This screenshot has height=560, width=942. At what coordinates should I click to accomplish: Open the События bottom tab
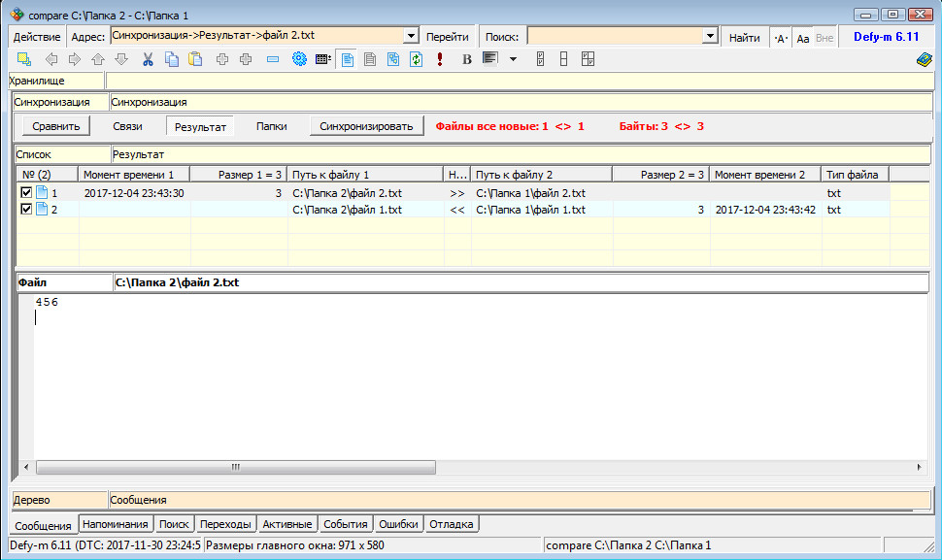pos(346,524)
